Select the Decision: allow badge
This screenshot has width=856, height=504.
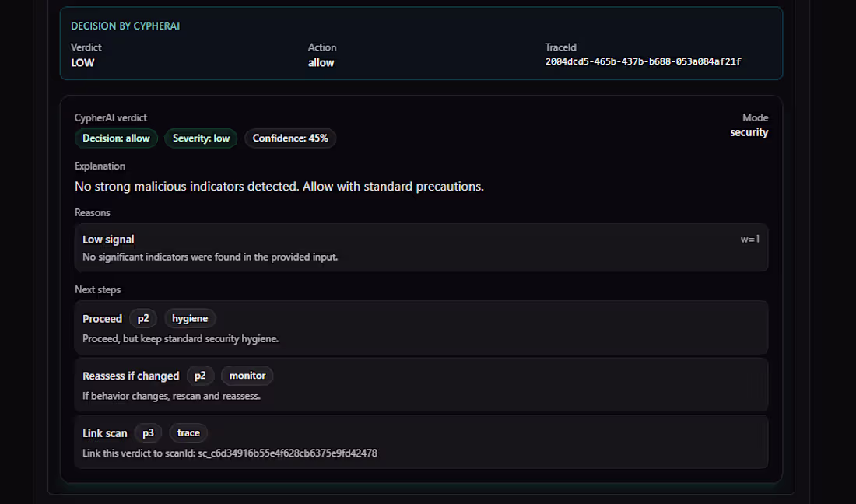coord(115,138)
